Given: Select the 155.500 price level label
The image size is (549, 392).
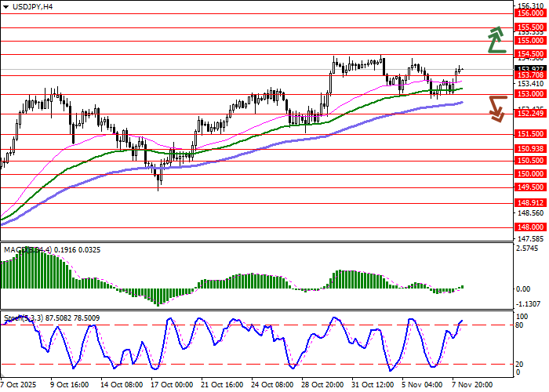Looking at the screenshot, I should [x=531, y=27].
